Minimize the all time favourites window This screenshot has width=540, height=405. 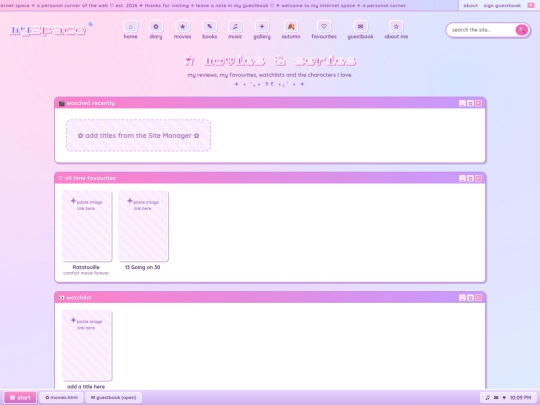(x=462, y=178)
